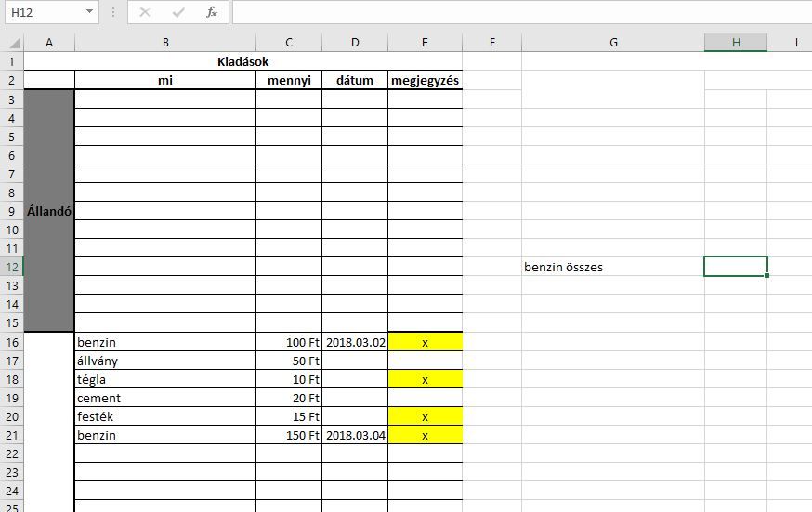812x512 pixels.
Task: Click the '100 Ft' amount cell
Action: tap(289, 342)
